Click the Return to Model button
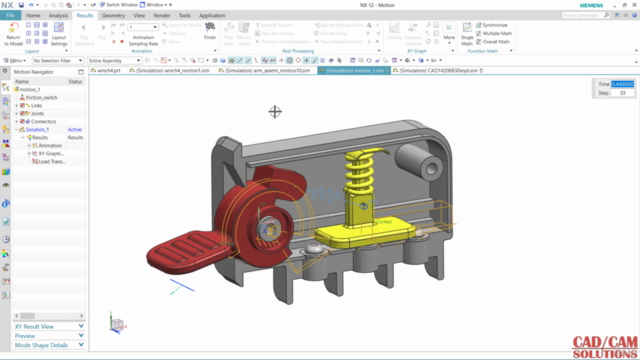640x360 pixels. point(13,34)
